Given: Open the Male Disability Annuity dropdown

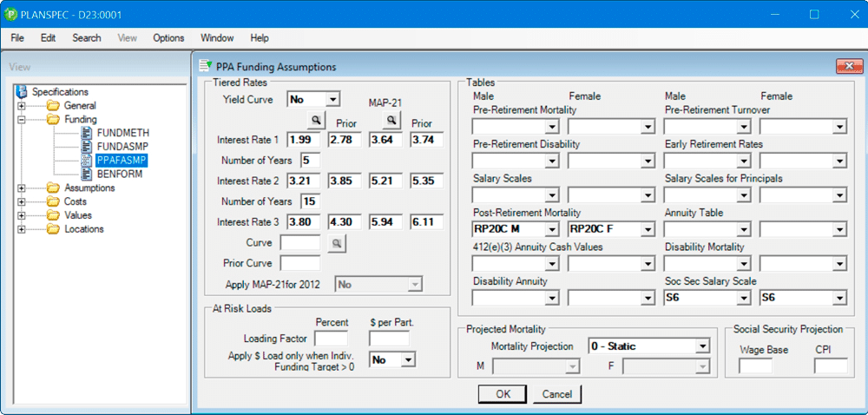Looking at the screenshot, I should 551,299.
